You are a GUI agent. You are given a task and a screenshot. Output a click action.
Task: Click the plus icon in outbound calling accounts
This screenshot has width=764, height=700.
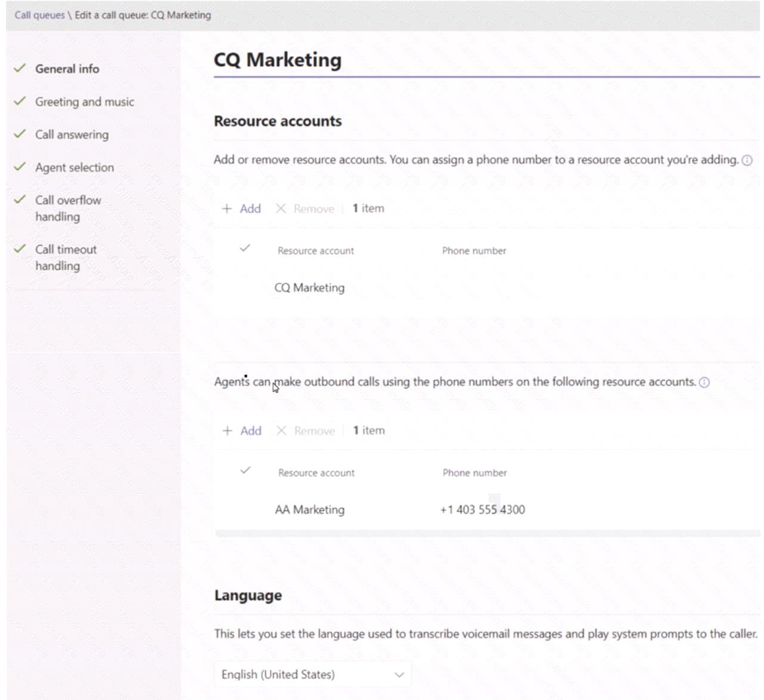coord(227,430)
